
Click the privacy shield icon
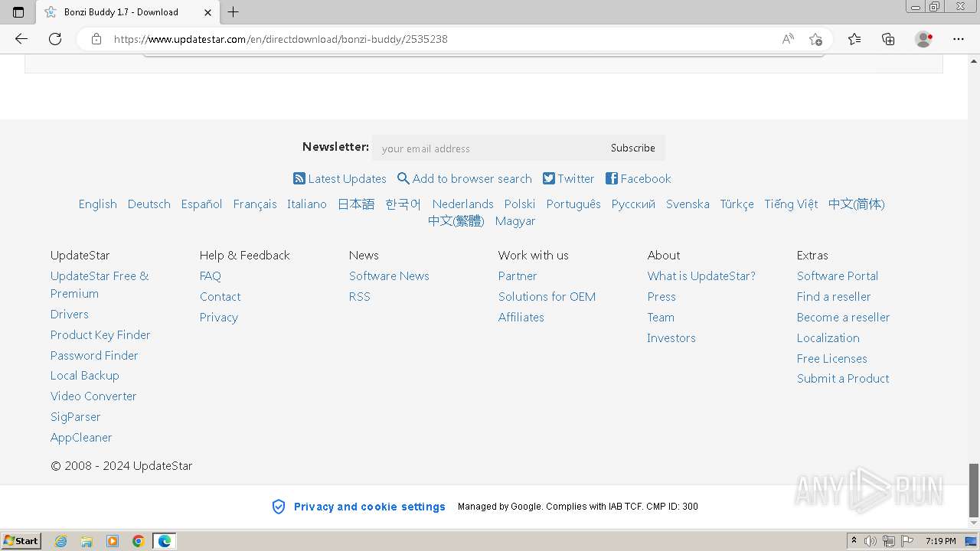[x=279, y=507]
